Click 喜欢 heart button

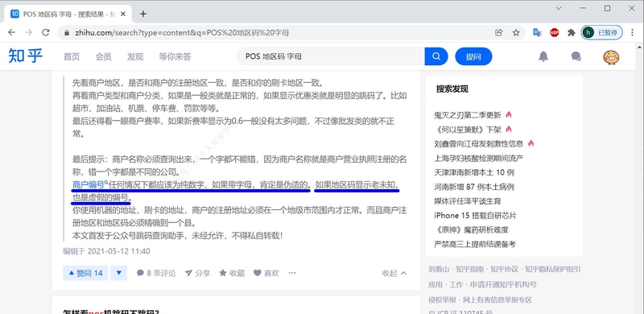pyautogui.click(x=266, y=273)
